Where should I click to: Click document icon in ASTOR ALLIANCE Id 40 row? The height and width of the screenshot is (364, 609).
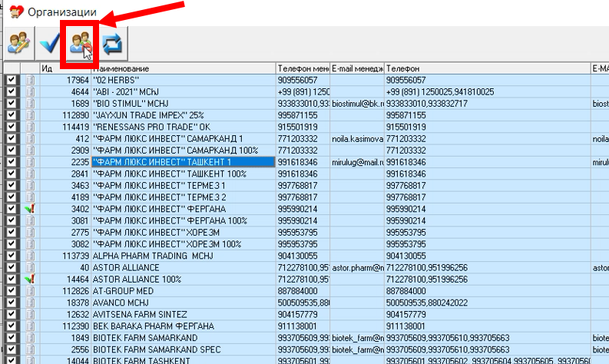tap(30, 267)
